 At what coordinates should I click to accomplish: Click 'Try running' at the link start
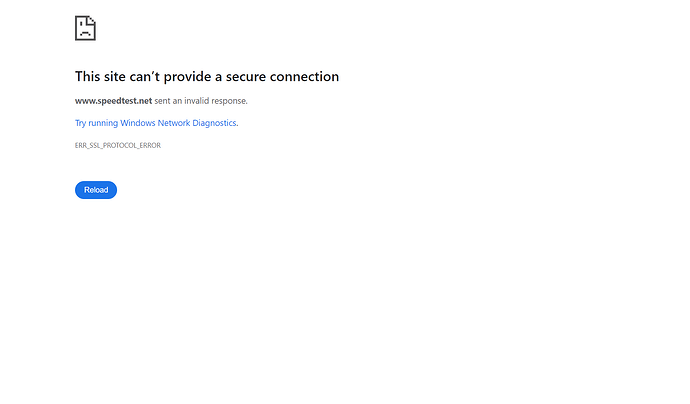click(x=96, y=123)
